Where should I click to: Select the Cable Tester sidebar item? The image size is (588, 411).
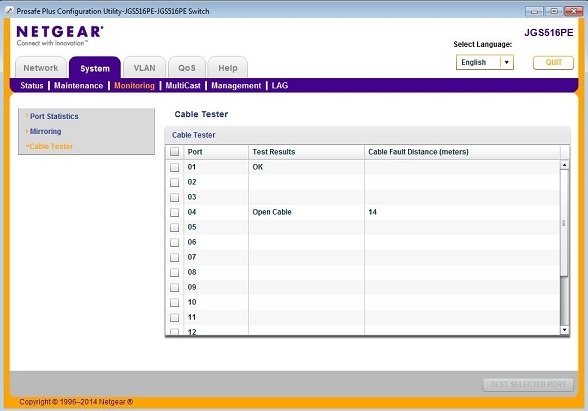point(51,146)
